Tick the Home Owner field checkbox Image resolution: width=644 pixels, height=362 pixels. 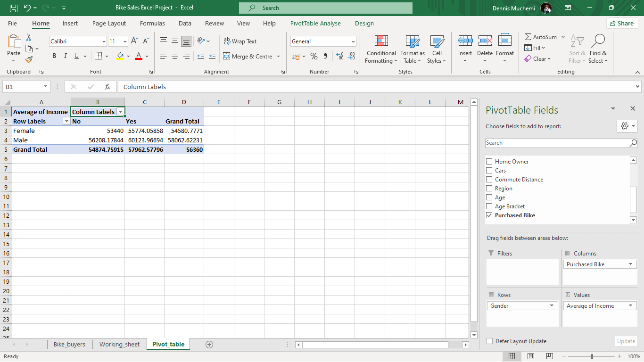[x=489, y=162]
